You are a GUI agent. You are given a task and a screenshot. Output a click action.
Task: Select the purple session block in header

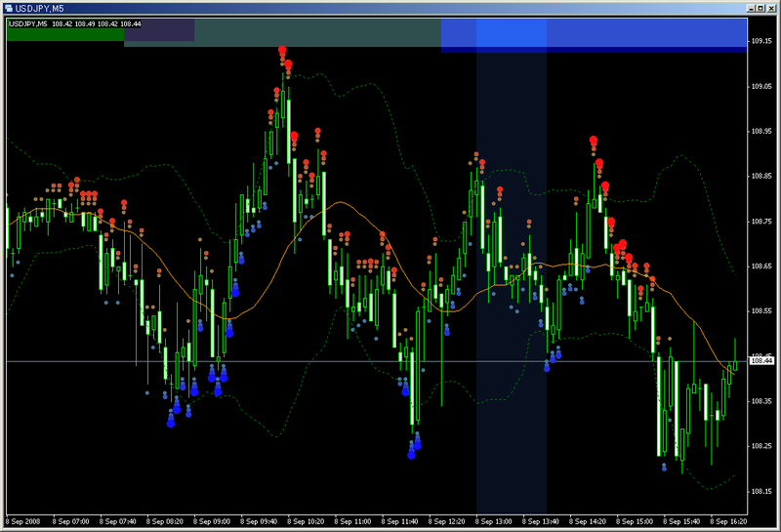[x=159, y=30]
